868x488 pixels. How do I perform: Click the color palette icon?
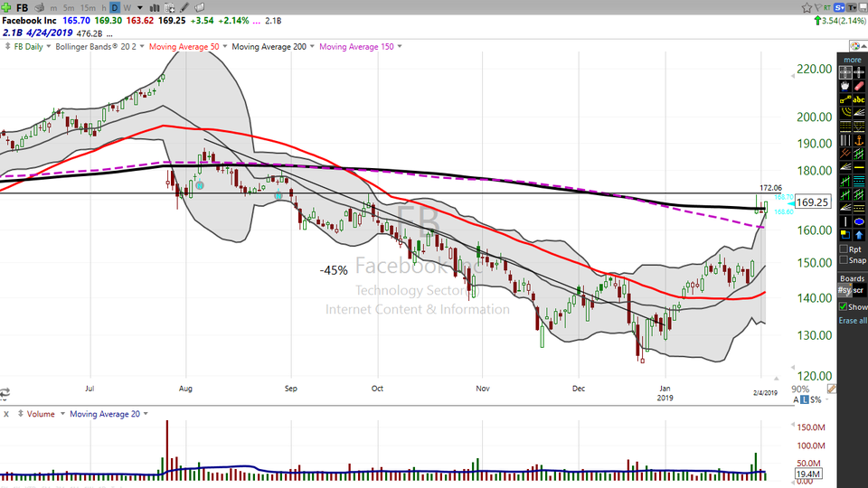(x=855, y=46)
